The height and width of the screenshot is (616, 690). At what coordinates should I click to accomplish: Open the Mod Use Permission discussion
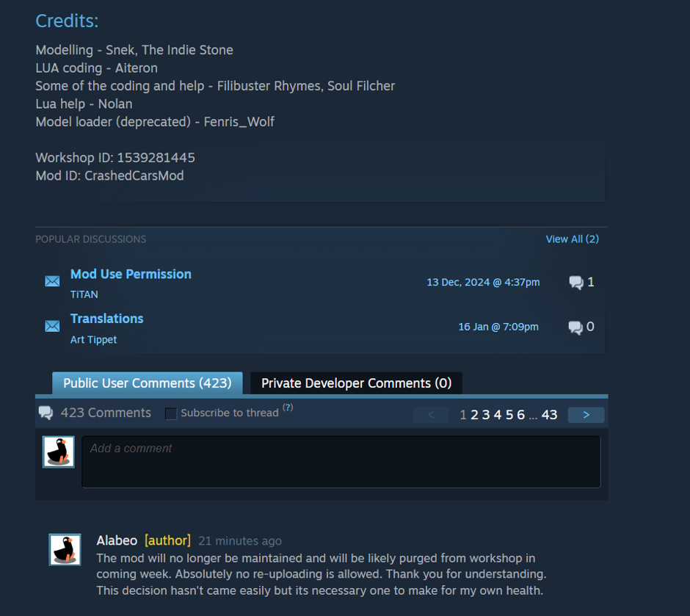131,274
